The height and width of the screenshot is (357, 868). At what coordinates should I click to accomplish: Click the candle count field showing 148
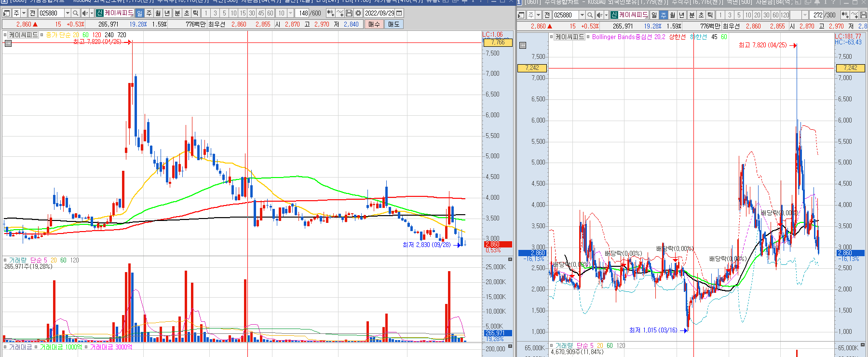point(302,13)
